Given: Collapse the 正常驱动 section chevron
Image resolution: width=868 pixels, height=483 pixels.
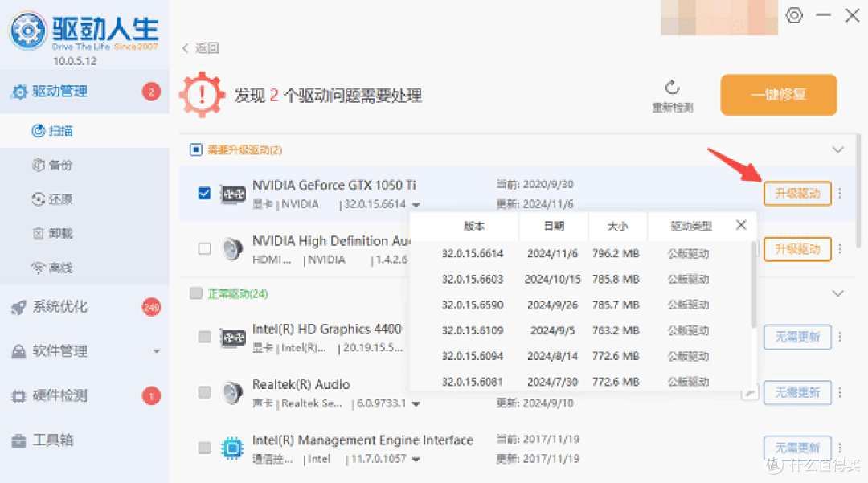Looking at the screenshot, I should pyautogui.click(x=837, y=293).
